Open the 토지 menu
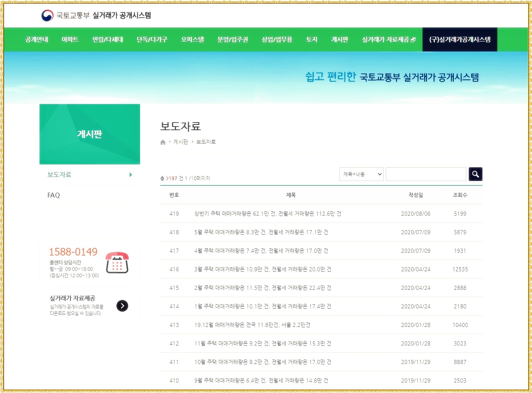This screenshot has height=393, width=532. pyautogui.click(x=312, y=40)
